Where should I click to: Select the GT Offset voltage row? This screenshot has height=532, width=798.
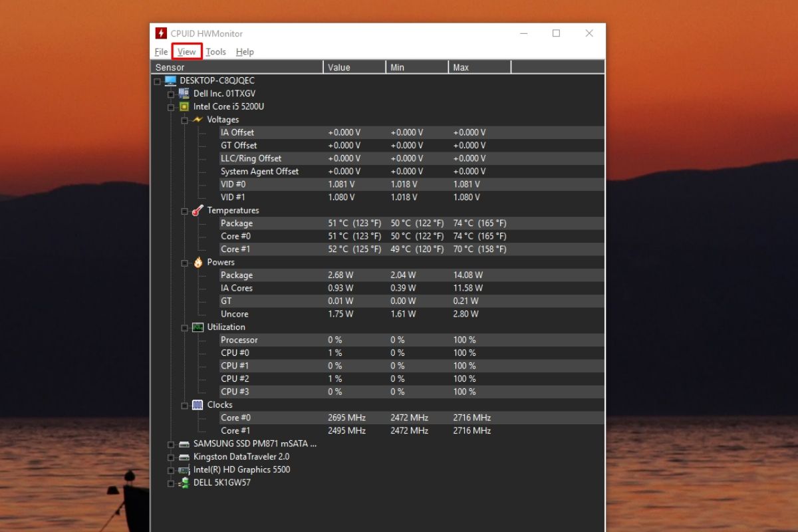(x=412, y=146)
